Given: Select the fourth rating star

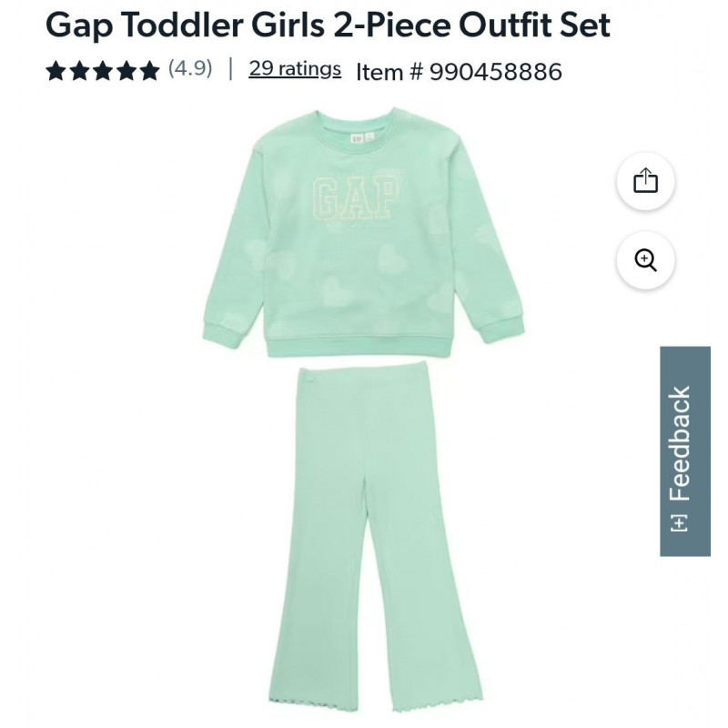Looking at the screenshot, I should click(126, 71).
